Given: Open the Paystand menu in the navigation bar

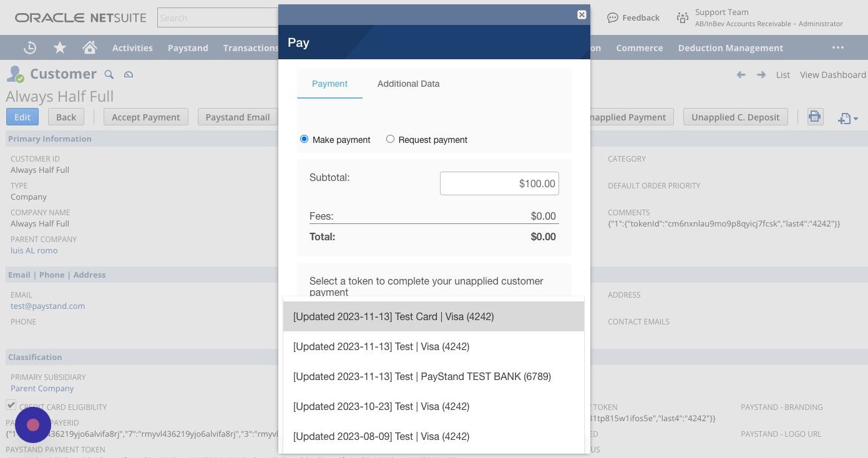Looking at the screenshot, I should 188,47.
